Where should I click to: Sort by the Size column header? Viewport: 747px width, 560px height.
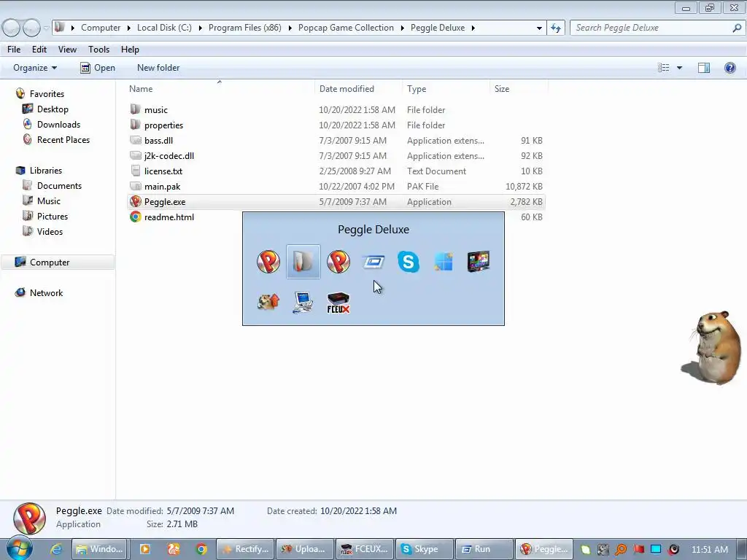(x=502, y=88)
